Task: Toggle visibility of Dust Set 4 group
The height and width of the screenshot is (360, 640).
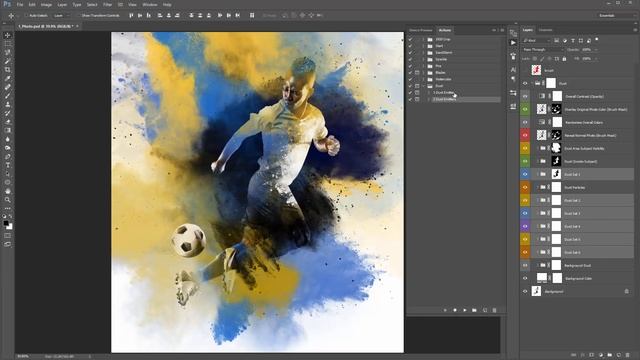Action: 525,226
